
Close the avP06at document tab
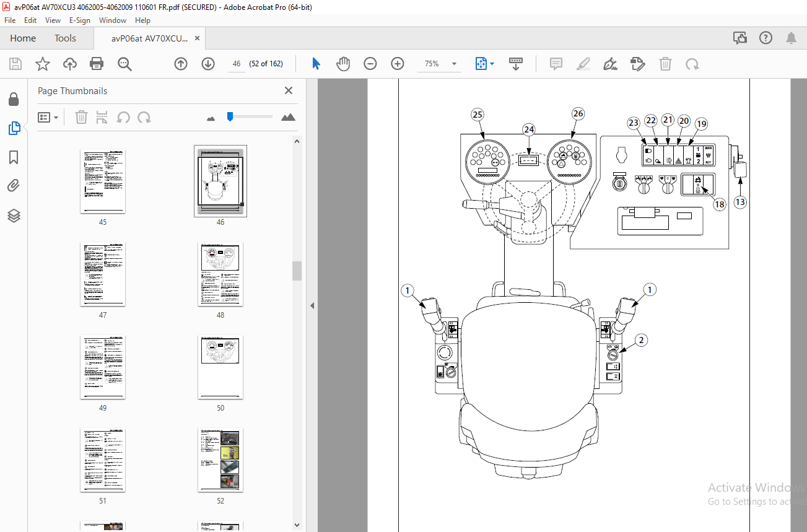198,38
